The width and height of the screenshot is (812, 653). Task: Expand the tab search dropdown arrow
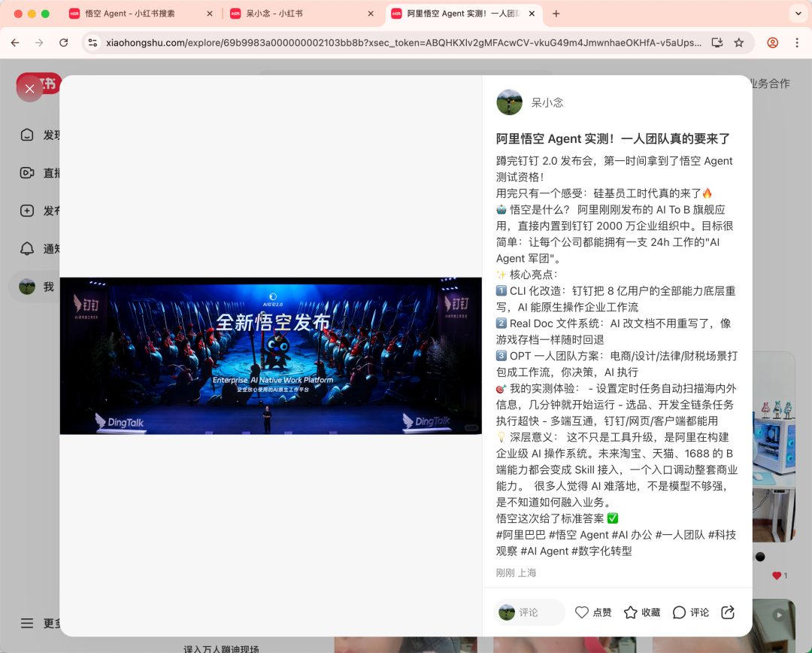(x=798, y=14)
